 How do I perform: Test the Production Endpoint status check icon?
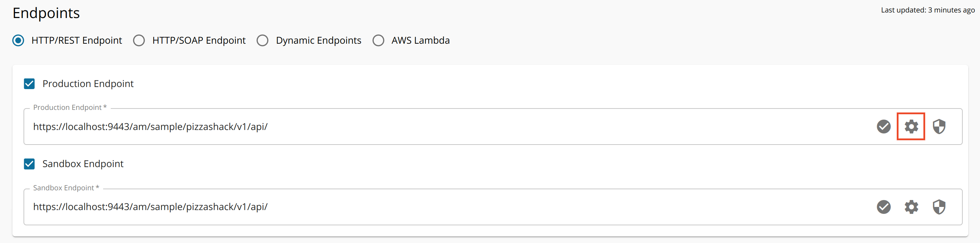(x=883, y=127)
